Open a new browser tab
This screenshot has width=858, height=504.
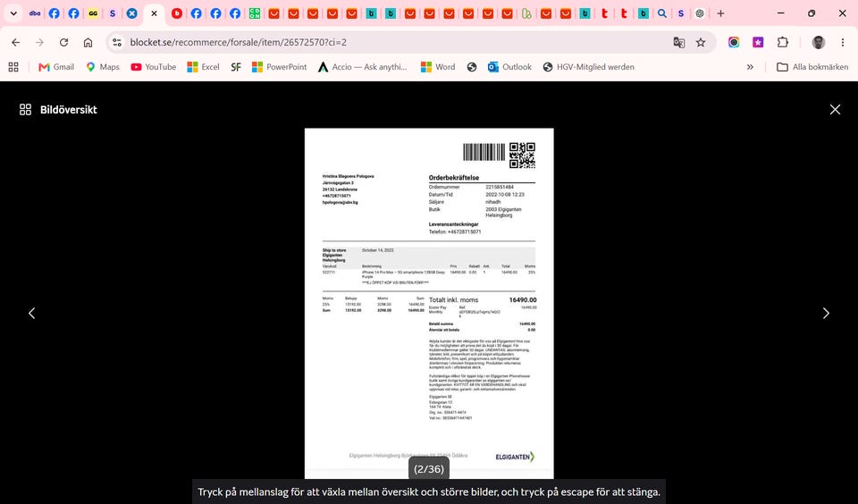pos(720,13)
